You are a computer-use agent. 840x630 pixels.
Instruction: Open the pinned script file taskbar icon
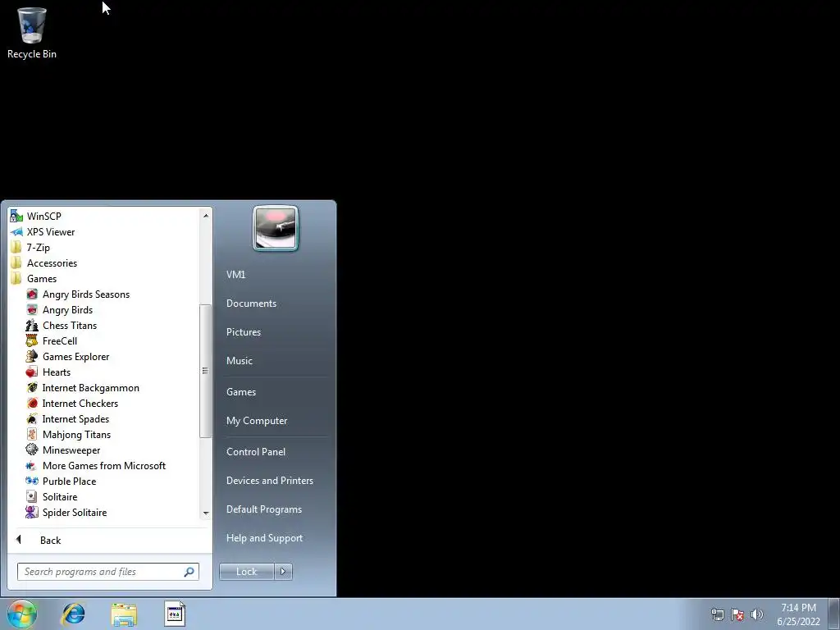coord(174,614)
